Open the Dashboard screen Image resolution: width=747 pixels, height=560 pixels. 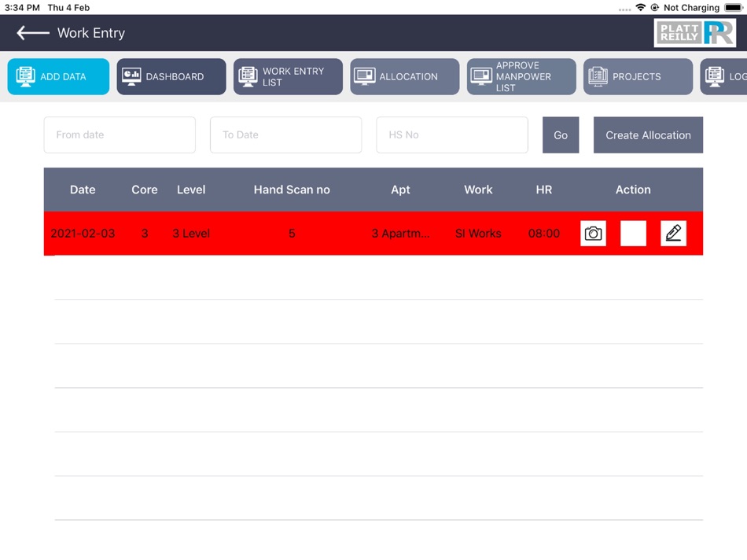click(x=171, y=76)
